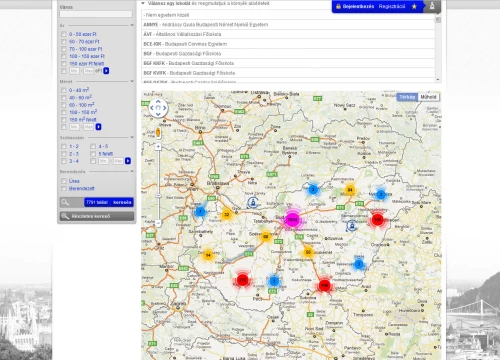The width and height of the screenshot is (500, 360).
Task: Collapse the Méret size filter section arrow
Action: pyautogui.click(x=132, y=81)
